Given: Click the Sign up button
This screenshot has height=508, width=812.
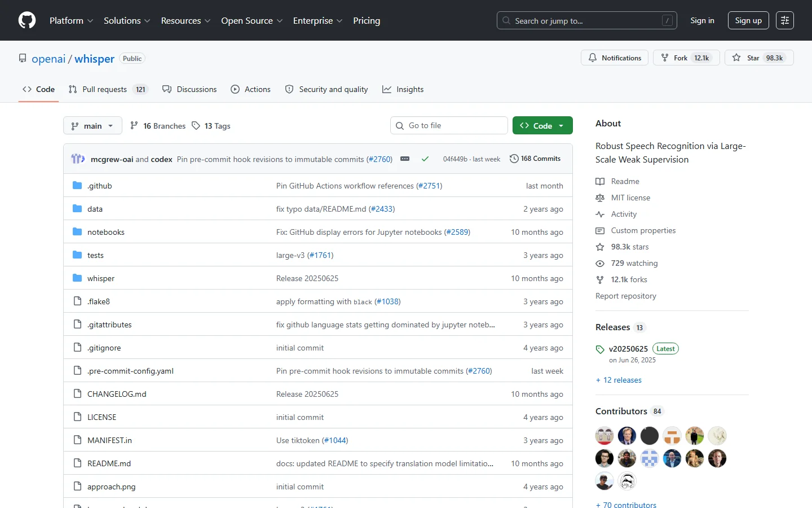Looking at the screenshot, I should (748, 20).
